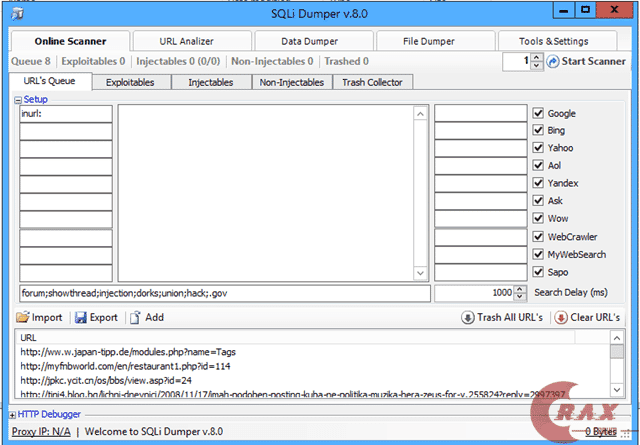This screenshot has width=640, height=445.
Task: Click the Add page icon
Action: 135,318
